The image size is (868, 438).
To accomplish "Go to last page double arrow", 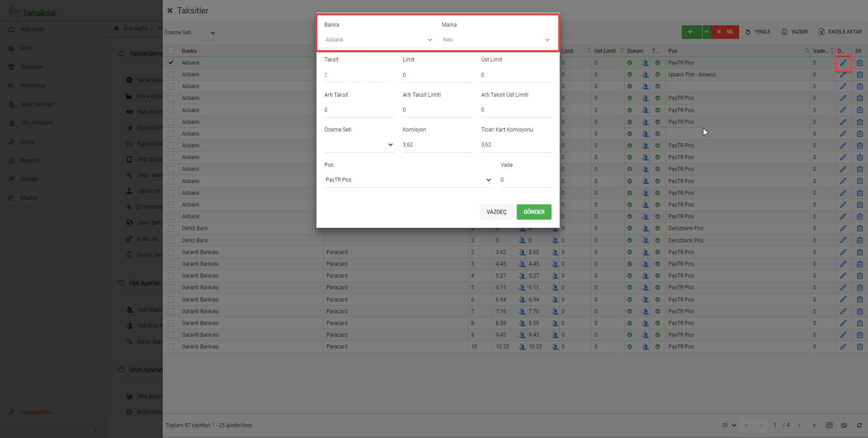I will click(814, 425).
